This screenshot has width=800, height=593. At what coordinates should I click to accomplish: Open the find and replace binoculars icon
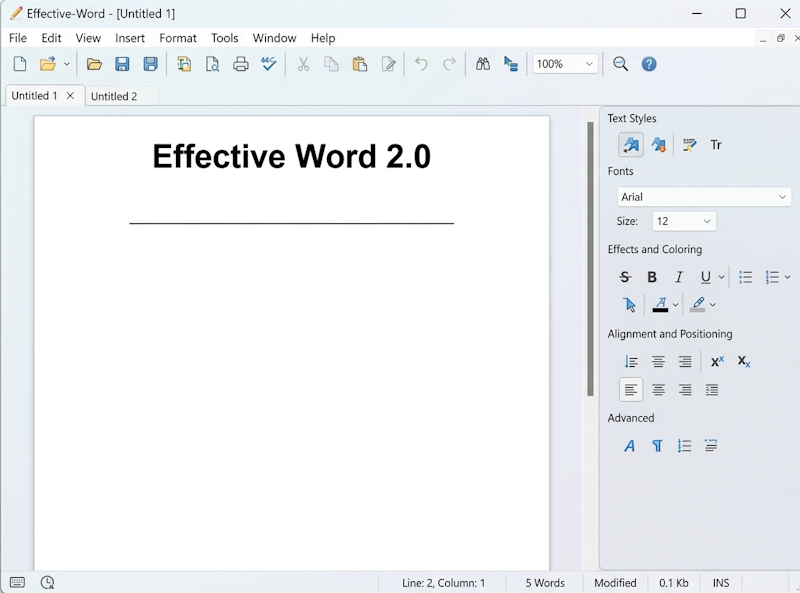(x=482, y=63)
